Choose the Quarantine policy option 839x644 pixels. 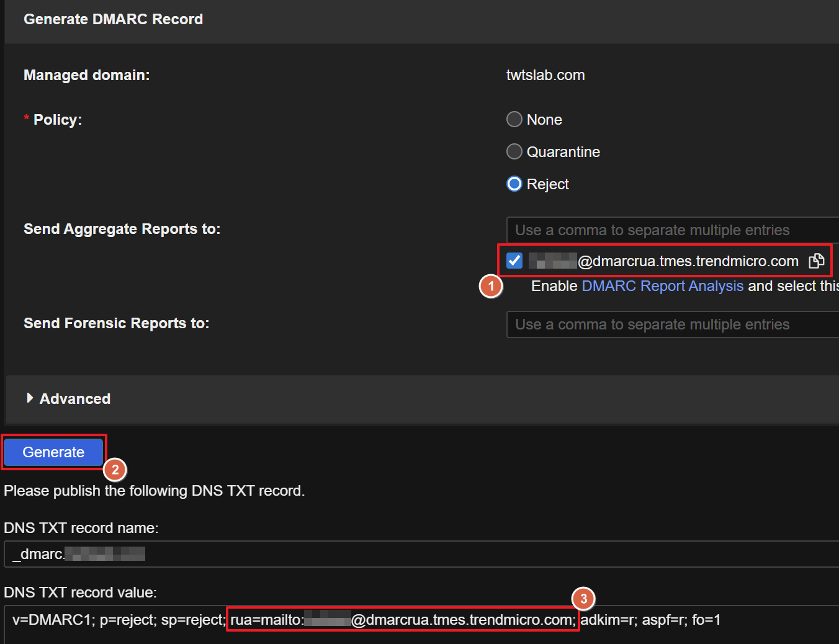tap(514, 151)
